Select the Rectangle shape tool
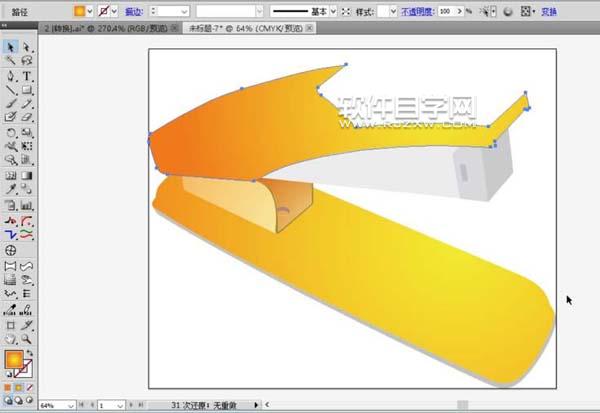 pyautogui.click(x=26, y=90)
